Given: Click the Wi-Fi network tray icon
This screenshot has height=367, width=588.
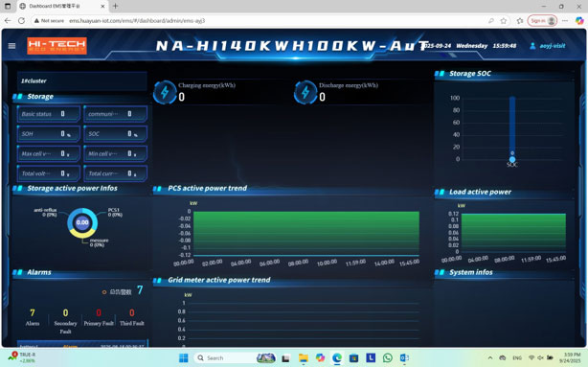Looking at the screenshot, I should [531, 357].
